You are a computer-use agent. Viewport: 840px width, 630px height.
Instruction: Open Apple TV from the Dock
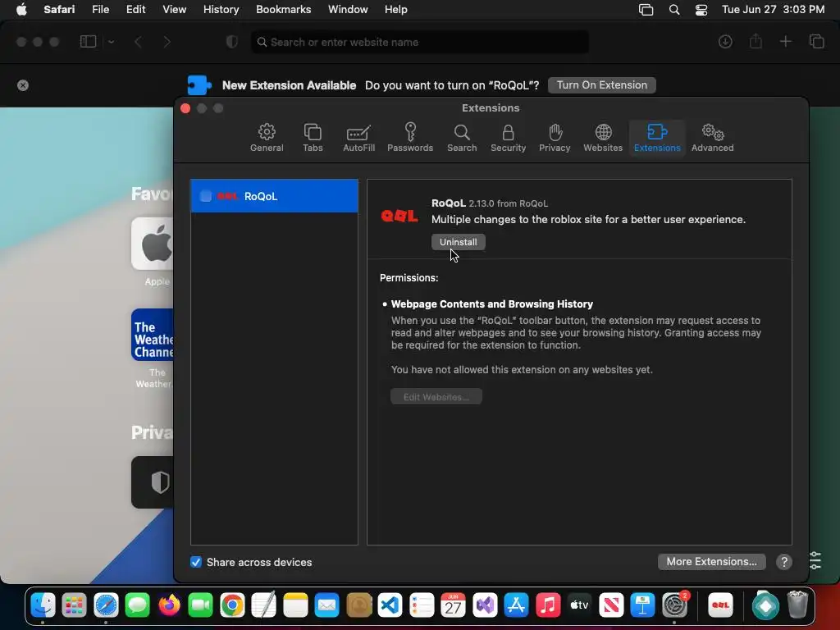(x=580, y=605)
